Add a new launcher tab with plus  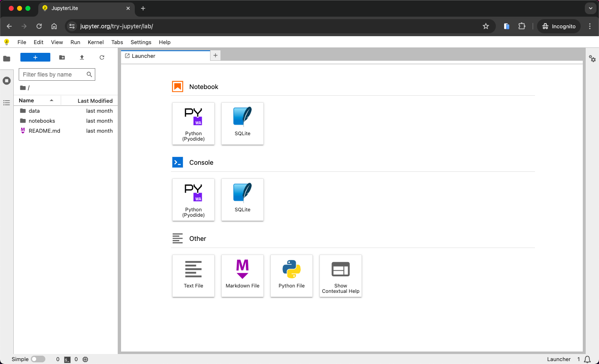[x=215, y=56]
